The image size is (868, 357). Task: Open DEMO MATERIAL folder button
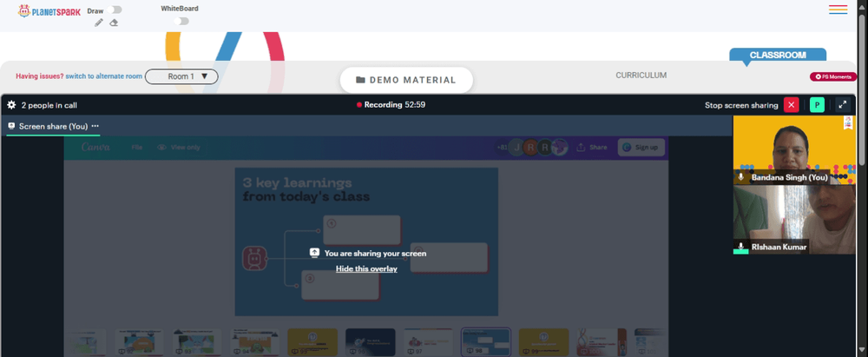(406, 80)
